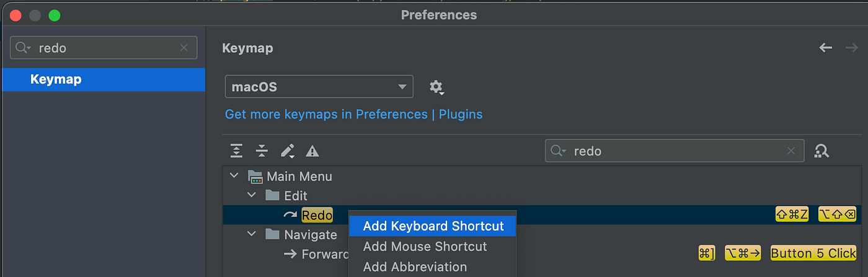Click the Find Actions by Shortcut icon

click(822, 151)
